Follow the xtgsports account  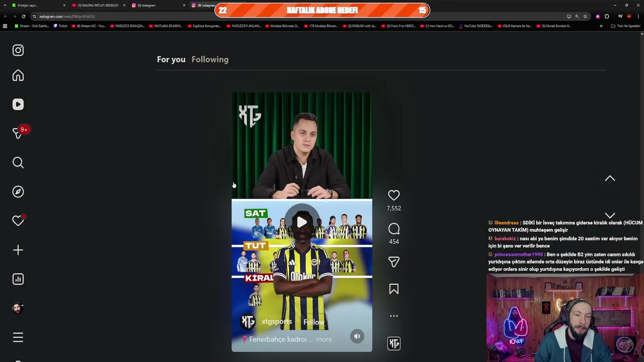point(313,322)
